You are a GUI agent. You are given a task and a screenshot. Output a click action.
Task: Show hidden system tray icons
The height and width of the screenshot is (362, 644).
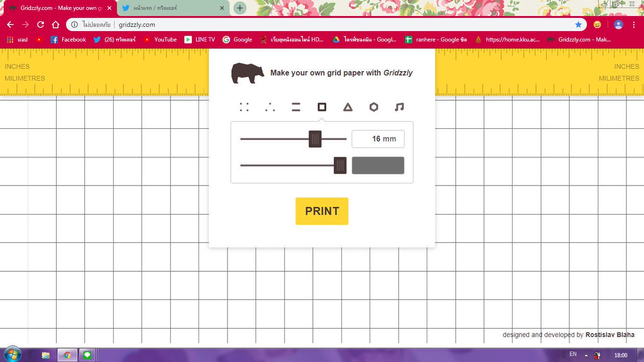click(586, 355)
